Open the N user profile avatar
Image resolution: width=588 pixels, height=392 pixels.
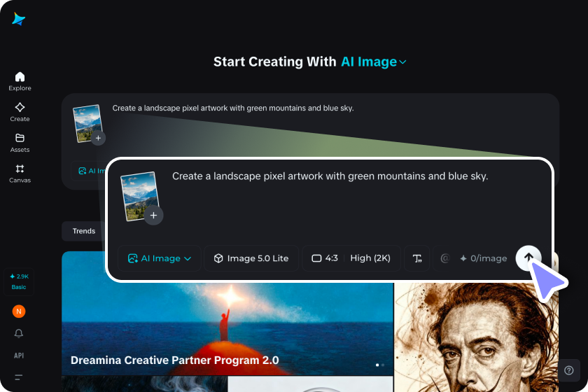pyautogui.click(x=19, y=311)
